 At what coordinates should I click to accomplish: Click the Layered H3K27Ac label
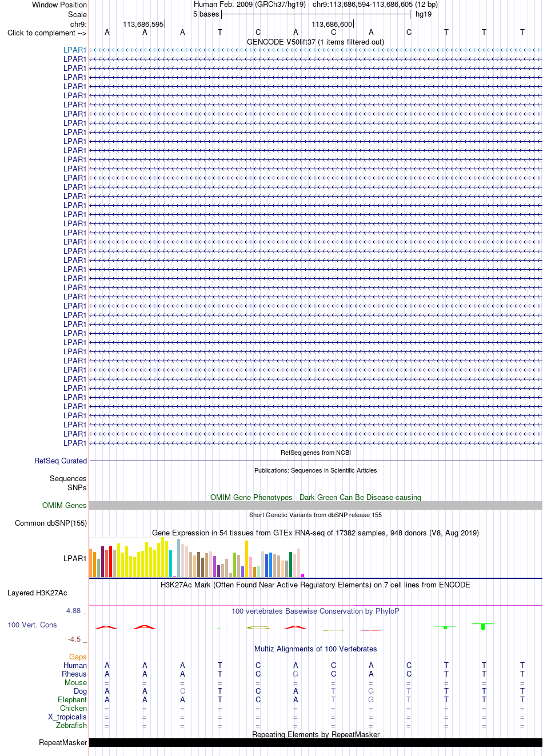(37, 593)
